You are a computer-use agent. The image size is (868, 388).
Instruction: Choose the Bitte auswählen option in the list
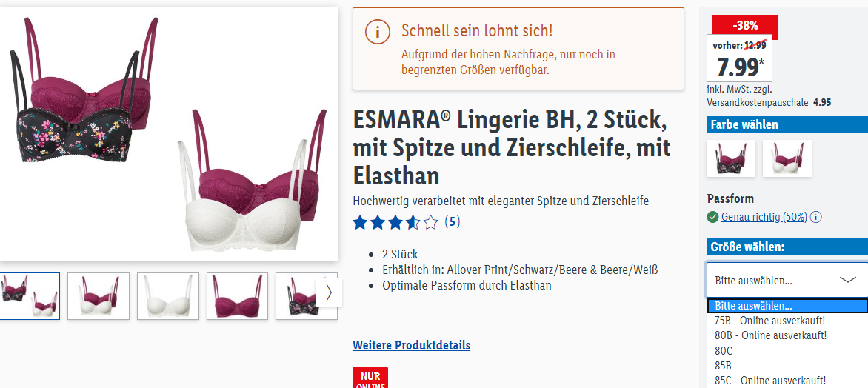click(787, 306)
